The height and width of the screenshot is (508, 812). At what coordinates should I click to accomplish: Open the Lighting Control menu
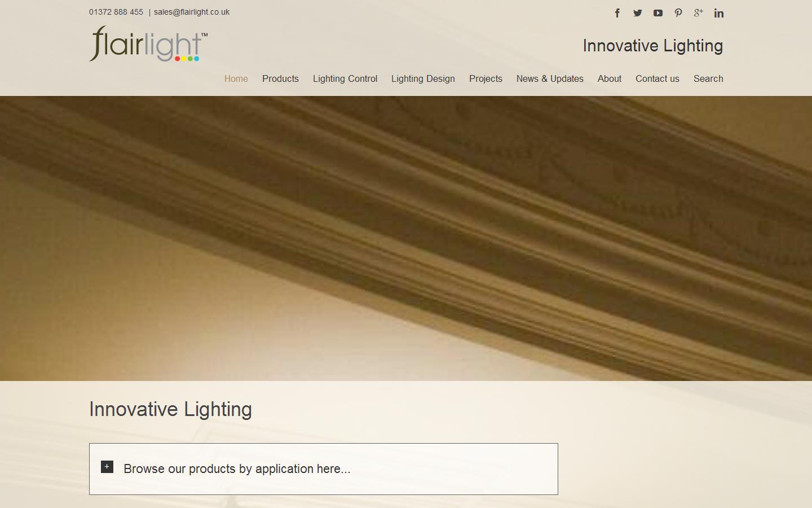[x=345, y=79]
